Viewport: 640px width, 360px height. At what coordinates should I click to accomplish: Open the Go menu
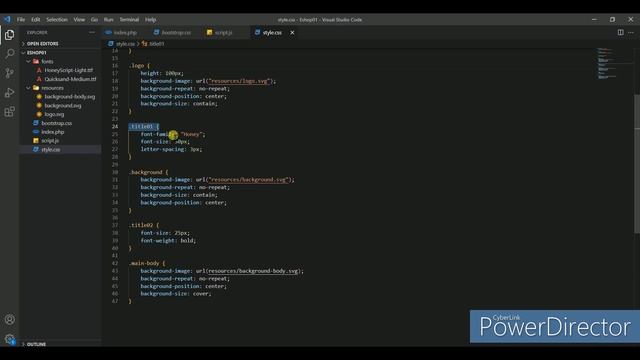pos(94,20)
